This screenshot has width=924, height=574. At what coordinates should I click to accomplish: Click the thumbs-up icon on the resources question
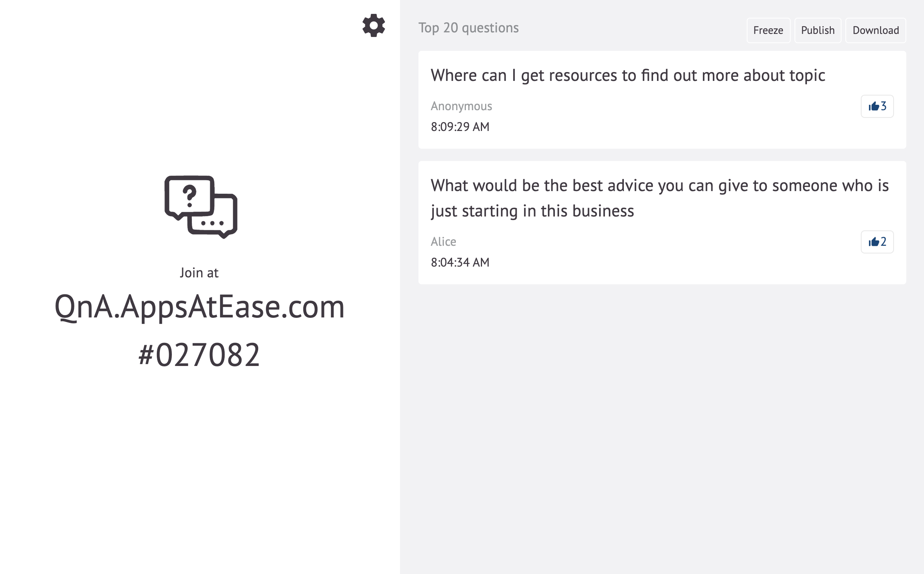coord(877,106)
